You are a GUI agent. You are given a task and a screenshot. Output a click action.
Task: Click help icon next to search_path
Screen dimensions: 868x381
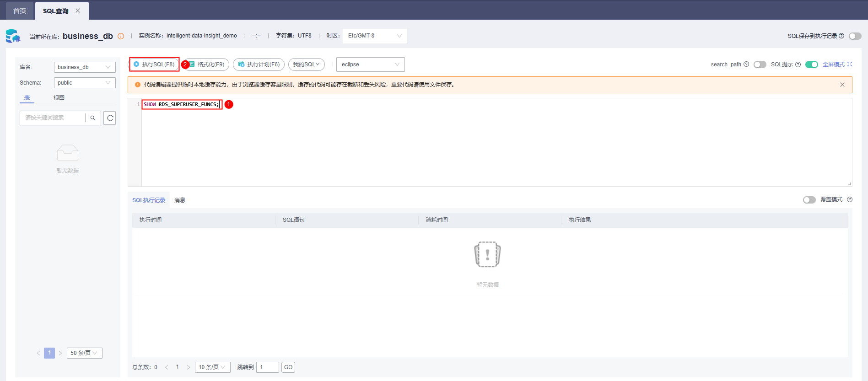746,64
